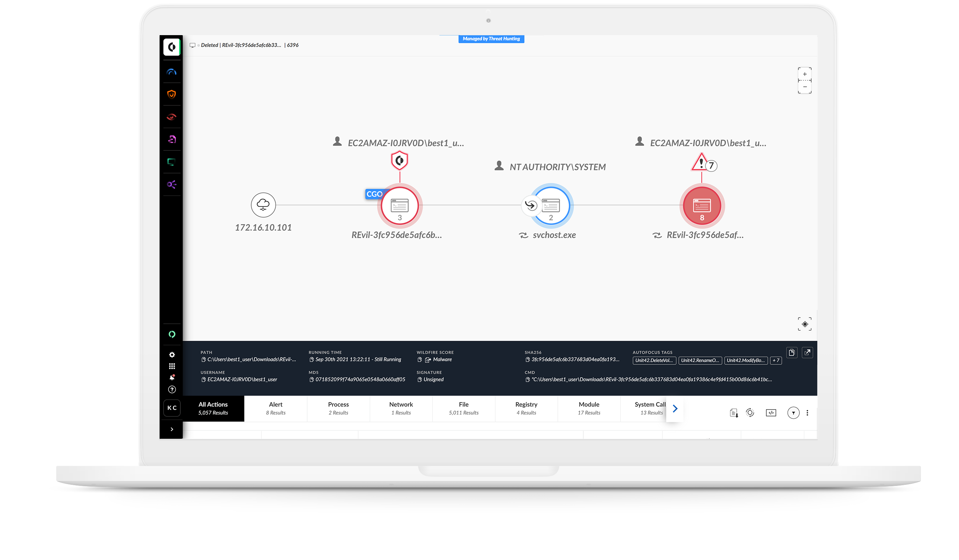Click the export results icon in the results toolbar
The height and width of the screenshot is (560, 959).
coord(734,412)
